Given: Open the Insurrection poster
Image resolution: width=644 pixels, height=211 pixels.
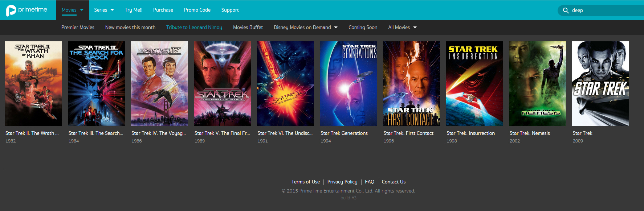Looking at the screenshot, I should (x=474, y=84).
